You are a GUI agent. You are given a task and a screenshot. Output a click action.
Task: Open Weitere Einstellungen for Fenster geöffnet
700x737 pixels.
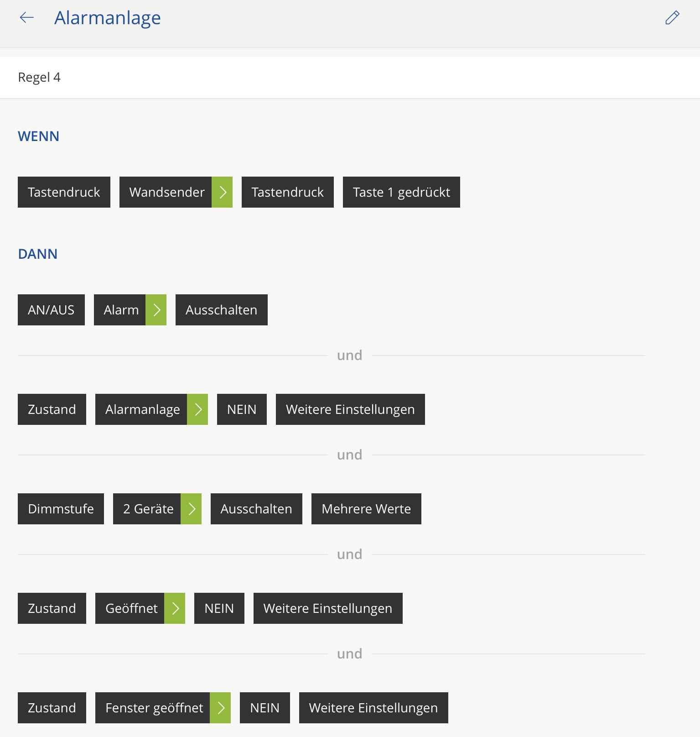coord(373,708)
